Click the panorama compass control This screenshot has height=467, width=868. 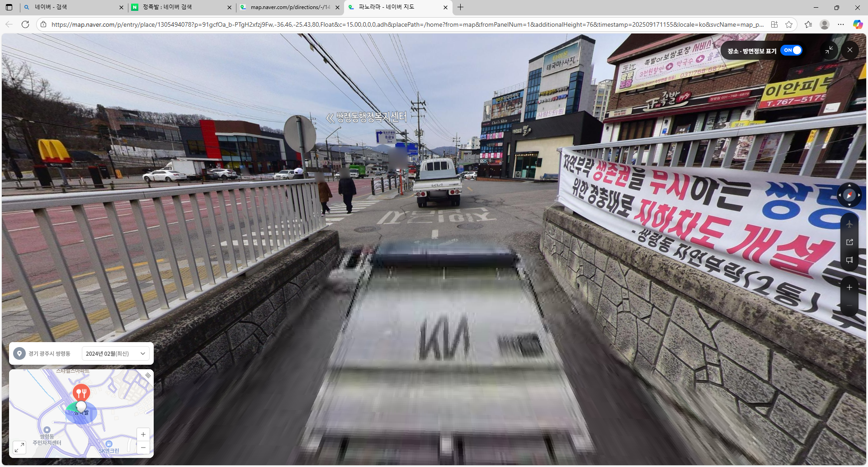pos(849,195)
